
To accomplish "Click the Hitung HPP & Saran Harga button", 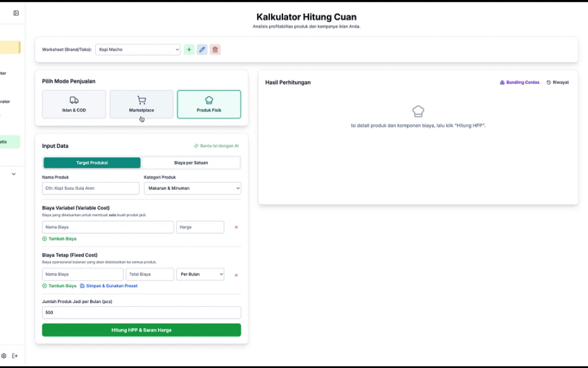I will click(x=141, y=330).
